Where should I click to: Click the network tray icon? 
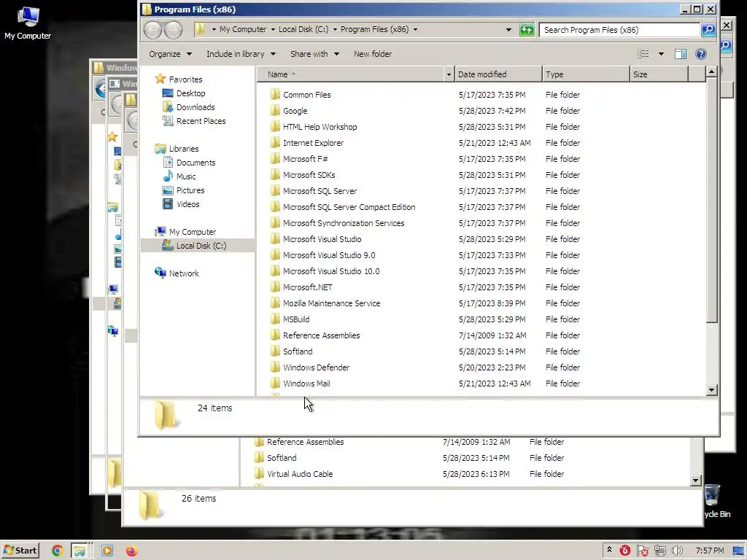(x=659, y=551)
